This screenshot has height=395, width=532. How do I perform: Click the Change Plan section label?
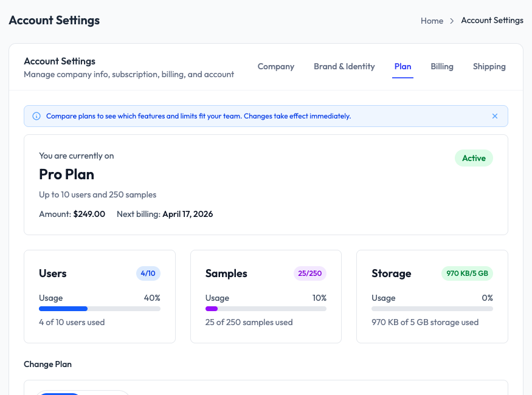coord(47,364)
